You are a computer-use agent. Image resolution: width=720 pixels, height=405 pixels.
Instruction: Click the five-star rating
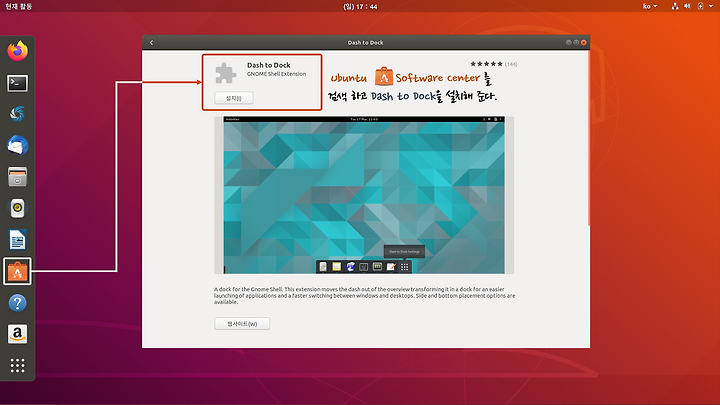pyautogui.click(x=486, y=64)
